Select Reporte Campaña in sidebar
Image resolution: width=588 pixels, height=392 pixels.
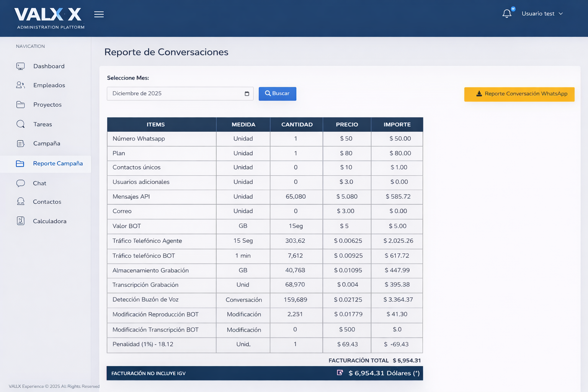click(x=57, y=163)
